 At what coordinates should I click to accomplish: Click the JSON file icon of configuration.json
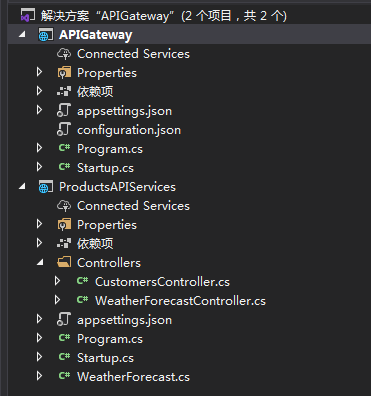pyautogui.click(x=64, y=130)
